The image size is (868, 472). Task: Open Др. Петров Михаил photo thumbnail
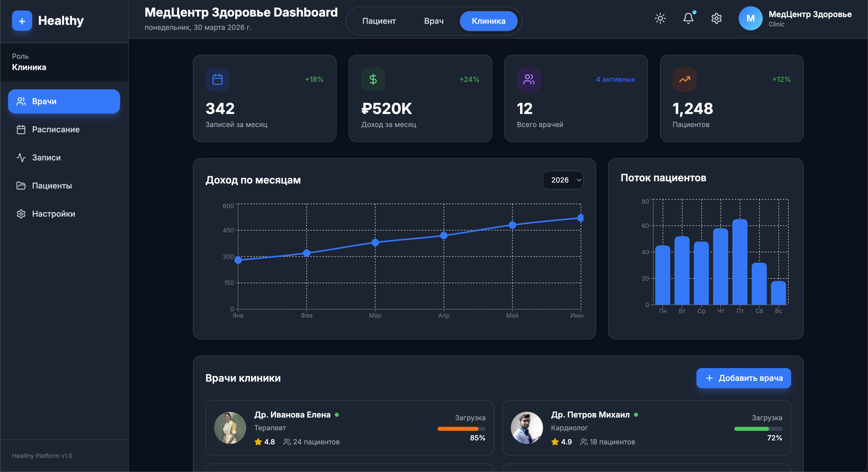click(527, 428)
